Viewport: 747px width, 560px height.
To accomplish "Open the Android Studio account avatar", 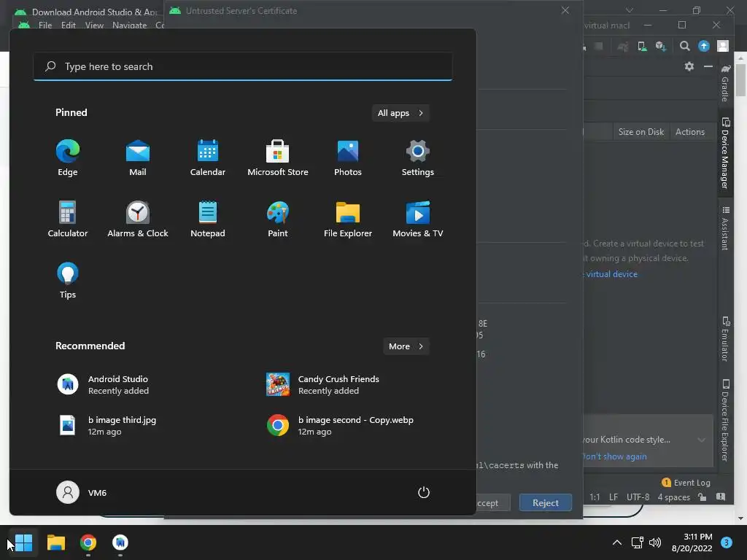I will pyautogui.click(x=723, y=46).
